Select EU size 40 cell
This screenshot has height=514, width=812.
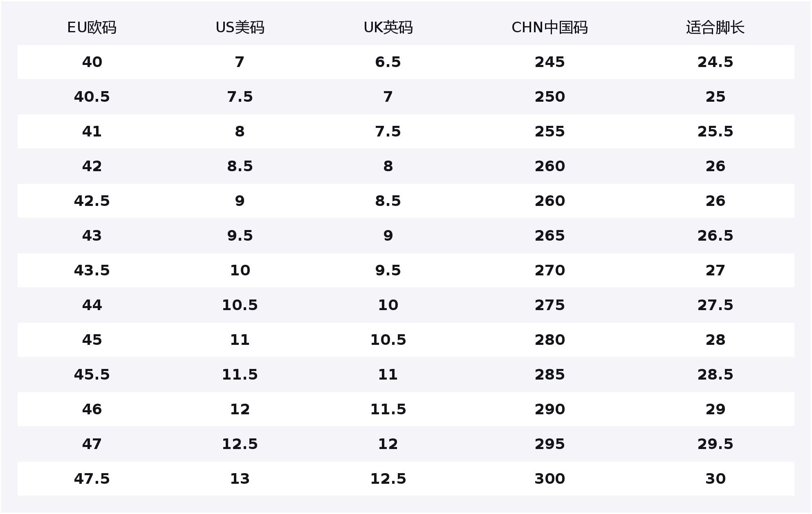pos(92,62)
